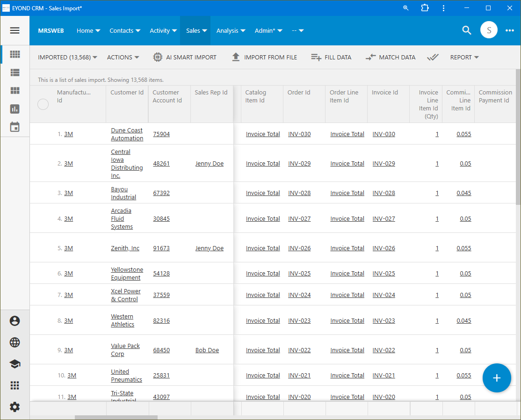The height and width of the screenshot is (420, 521).
Task: Click the horizontal scrollbar thumb at bottom
Action: tap(116, 417)
